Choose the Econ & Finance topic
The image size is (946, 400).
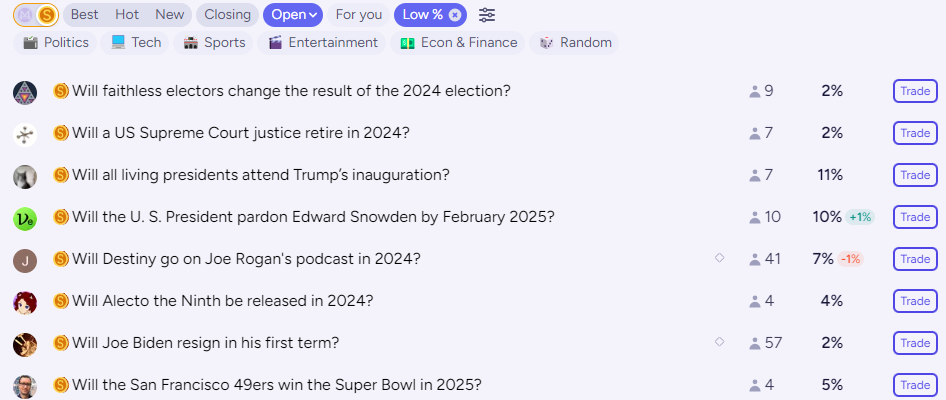[x=458, y=43]
